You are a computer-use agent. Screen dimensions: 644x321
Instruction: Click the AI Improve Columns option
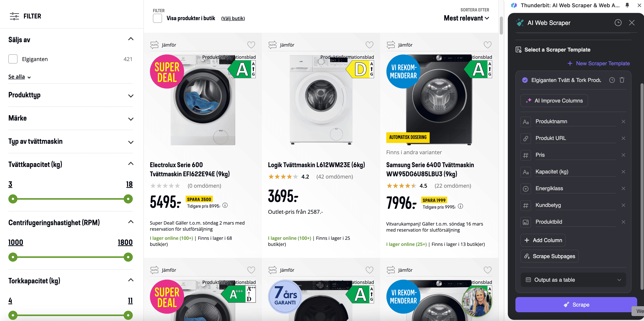[554, 100]
